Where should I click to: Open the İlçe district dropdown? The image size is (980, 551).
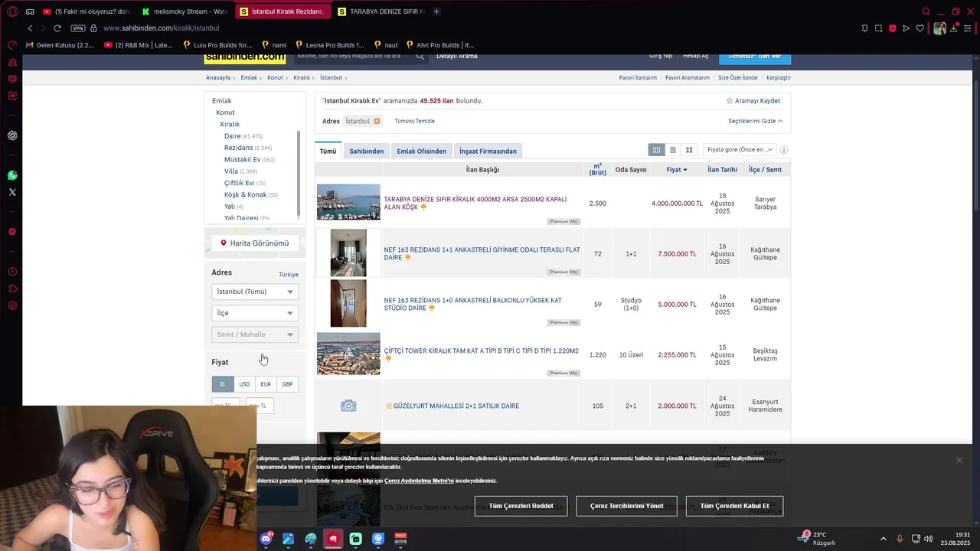pos(255,313)
